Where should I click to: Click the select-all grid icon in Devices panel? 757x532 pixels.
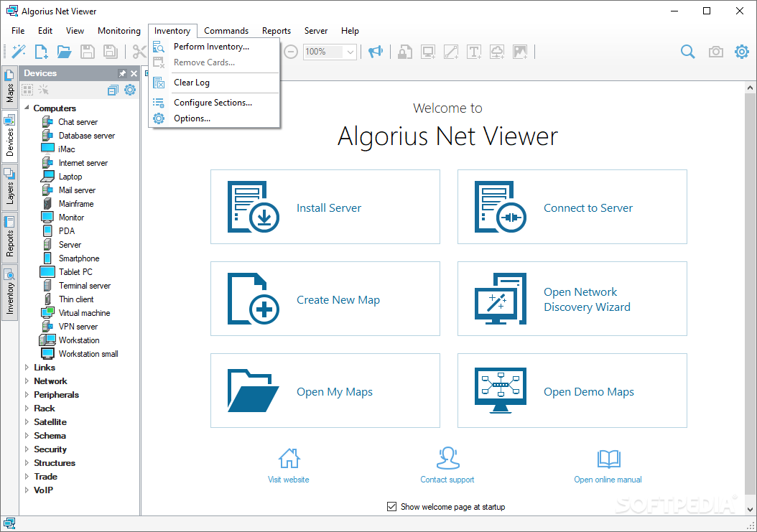click(27, 90)
